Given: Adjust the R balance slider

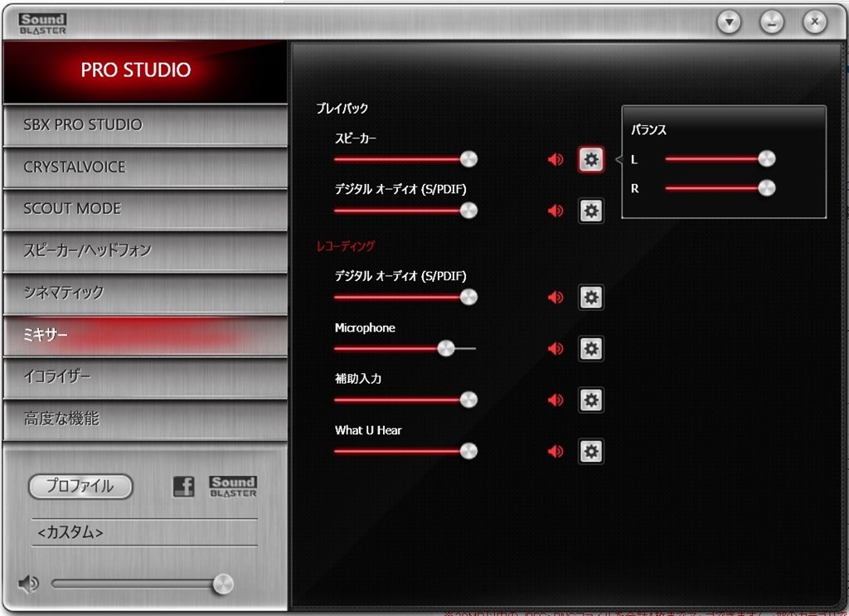Looking at the screenshot, I should click(x=720, y=188).
